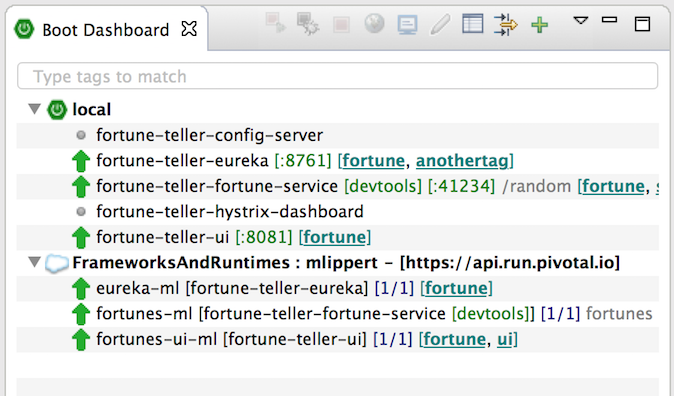Image resolution: width=674 pixels, height=396 pixels.
Task: Click the debug restart toolbar icon
Action: tap(308, 23)
